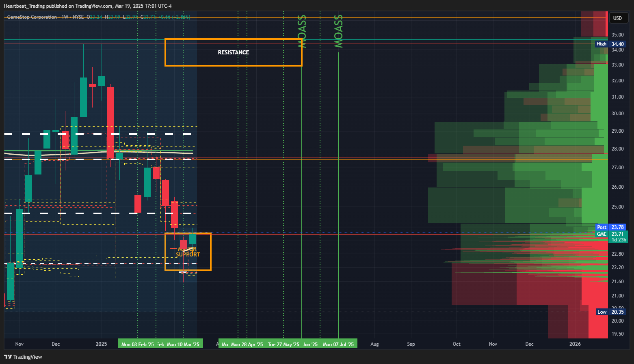
Task: Click the Aug label on time axis
Action: [x=374, y=344]
